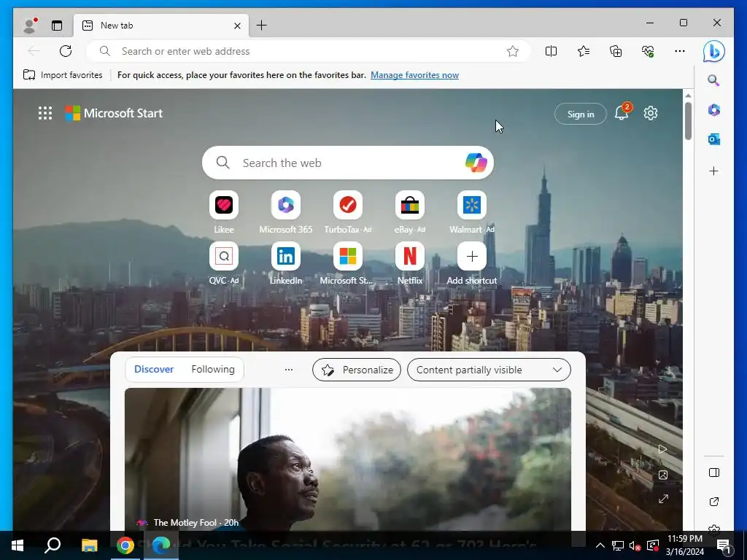Viewport: 747px width, 560px height.
Task: Open Manage favorites now link
Action: [x=414, y=75]
